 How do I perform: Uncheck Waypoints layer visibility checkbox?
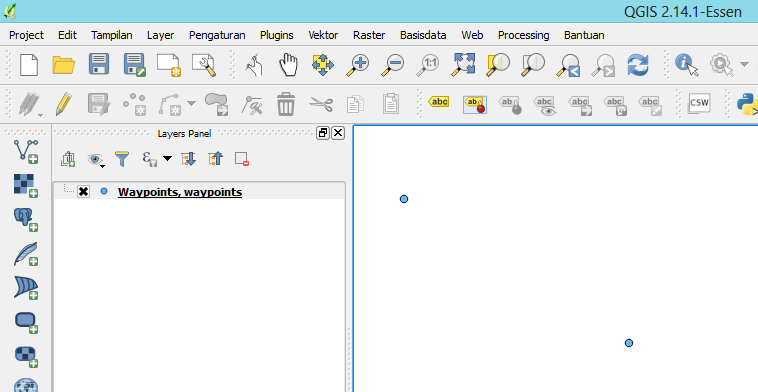tap(83, 192)
